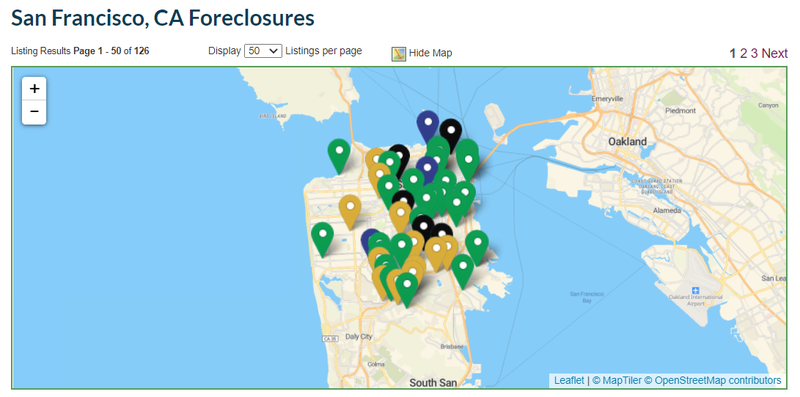This screenshot has width=800, height=397.
Task: Click the far-west green pin near Golden Gate
Action: tap(339, 156)
